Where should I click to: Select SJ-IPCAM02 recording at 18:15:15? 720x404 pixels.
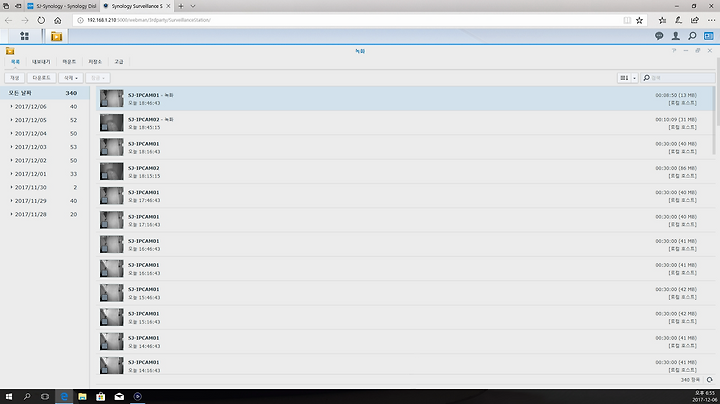point(404,172)
